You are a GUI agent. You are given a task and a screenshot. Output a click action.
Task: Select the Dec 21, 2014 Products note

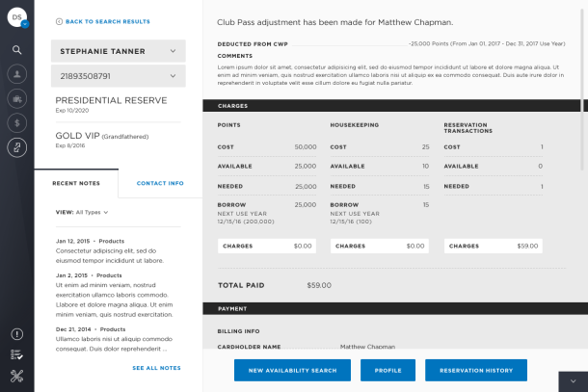pos(115,339)
